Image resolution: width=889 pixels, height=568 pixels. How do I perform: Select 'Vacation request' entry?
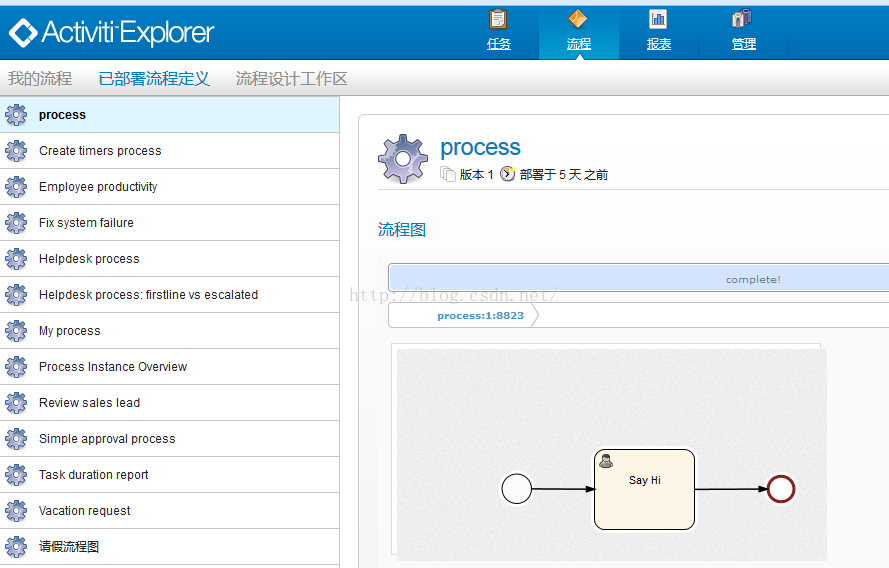point(170,511)
